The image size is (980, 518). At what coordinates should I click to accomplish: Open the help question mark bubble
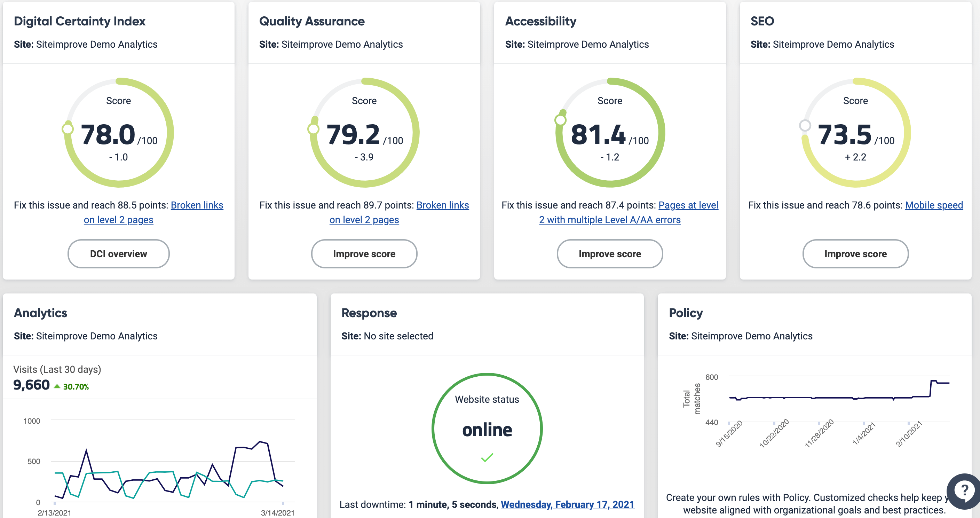(x=964, y=490)
